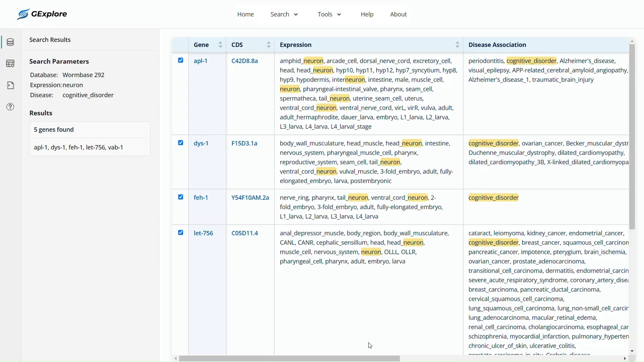Click the scroll-right arrow of horizontal scrollbar
The width and height of the screenshot is (644, 362).
pyautogui.click(x=625, y=358)
